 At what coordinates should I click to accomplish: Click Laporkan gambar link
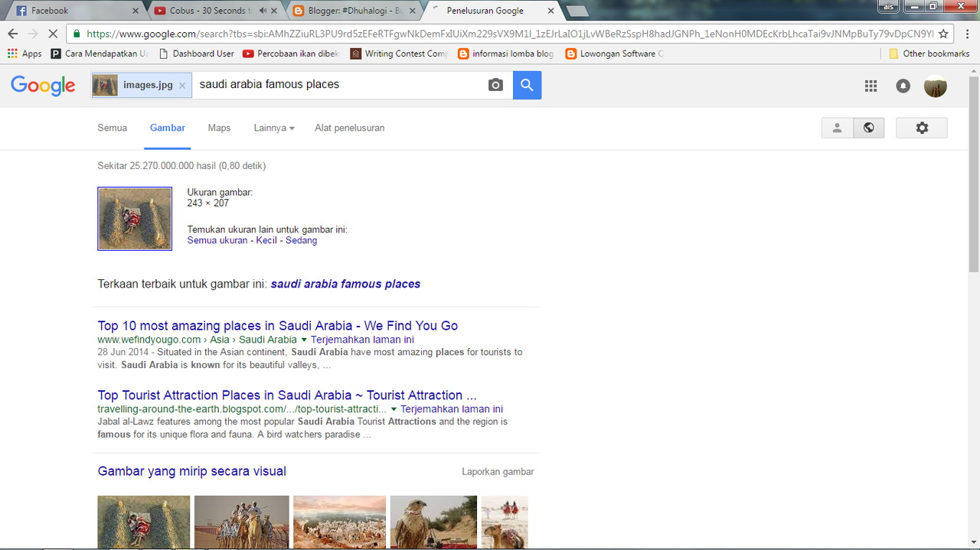coord(498,472)
